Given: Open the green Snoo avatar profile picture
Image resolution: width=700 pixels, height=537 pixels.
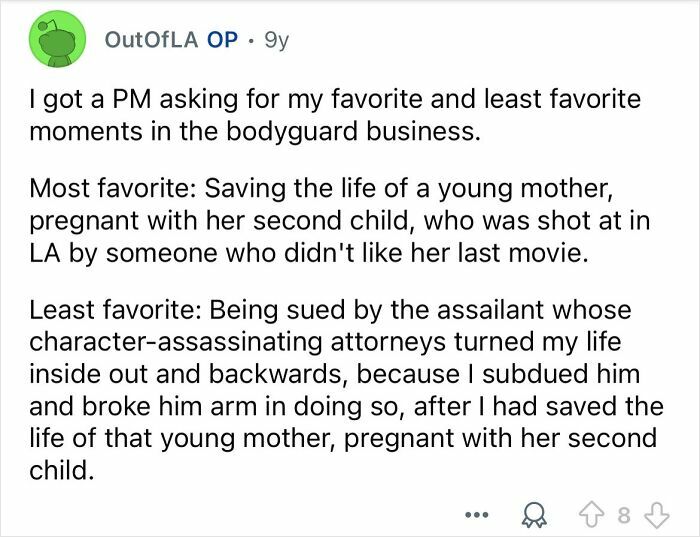Looking at the screenshot, I should (x=57, y=39).
